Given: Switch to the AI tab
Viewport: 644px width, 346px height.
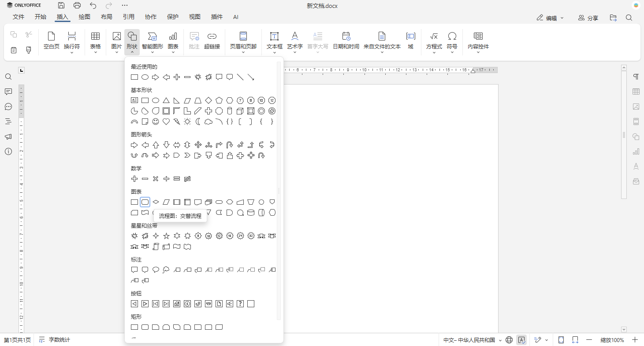Looking at the screenshot, I should point(236,17).
